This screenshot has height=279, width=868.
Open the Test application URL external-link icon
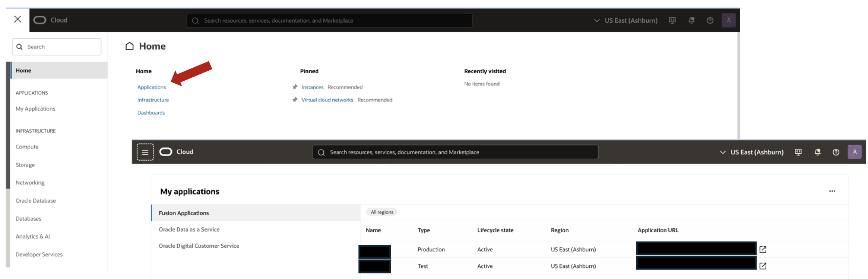[763, 266]
